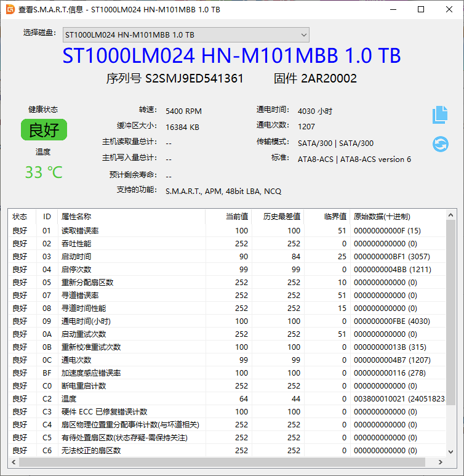
Task: Select the 吞吐性能 row
Action: 227,243
